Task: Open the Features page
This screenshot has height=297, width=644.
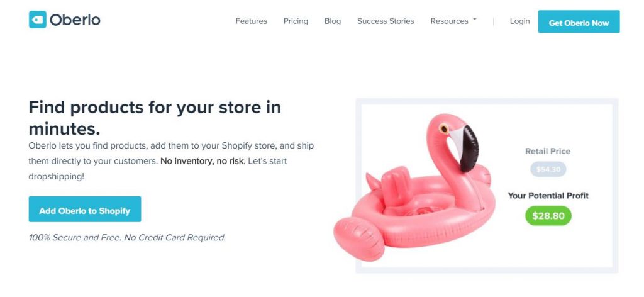Action: point(252,21)
